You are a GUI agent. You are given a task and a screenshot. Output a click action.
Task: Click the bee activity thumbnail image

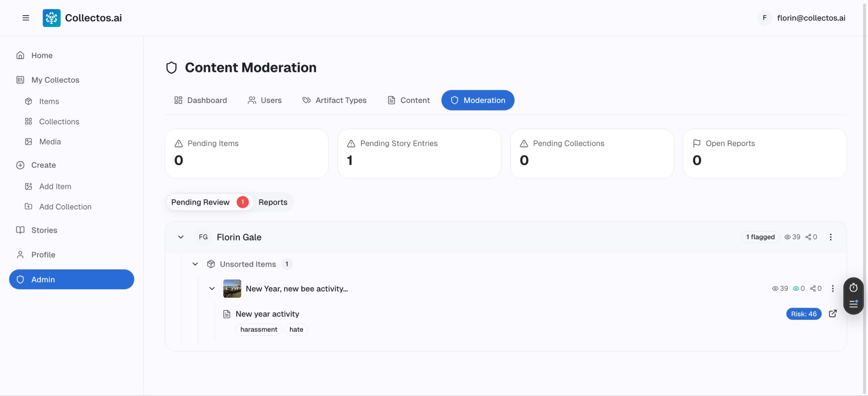pos(232,288)
